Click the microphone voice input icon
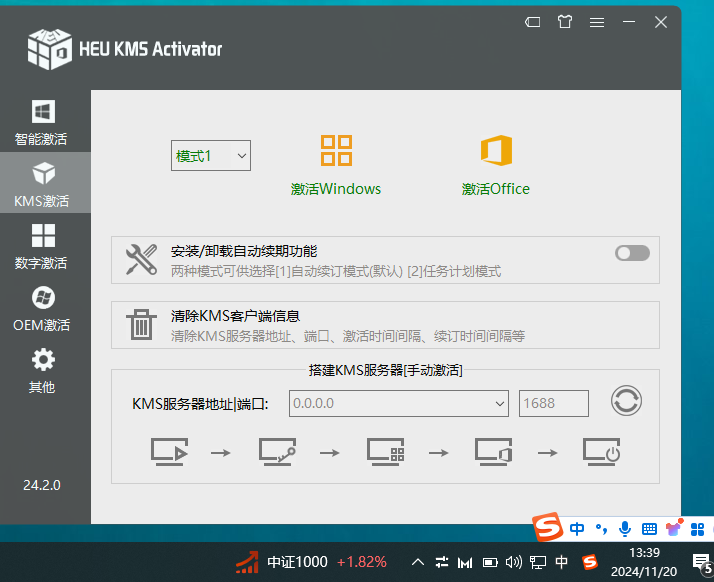714x582 pixels. [625, 529]
